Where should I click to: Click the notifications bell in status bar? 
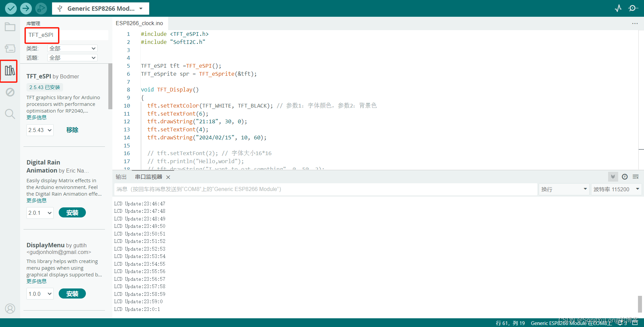[x=622, y=323]
